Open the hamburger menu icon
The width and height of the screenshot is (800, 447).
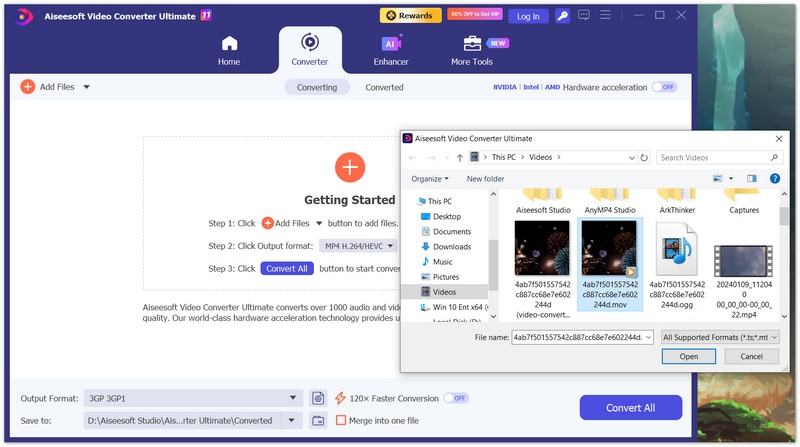[x=605, y=15]
